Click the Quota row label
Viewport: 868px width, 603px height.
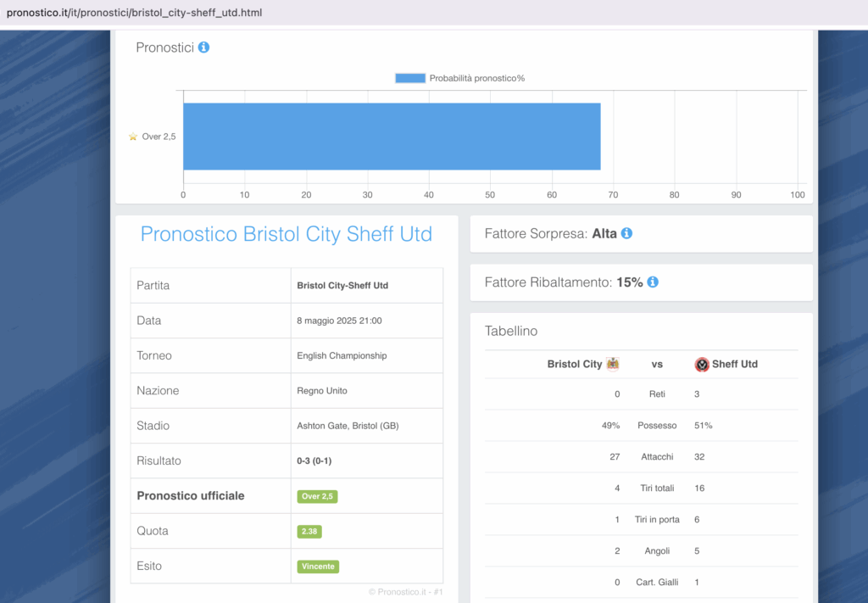pyautogui.click(x=153, y=531)
